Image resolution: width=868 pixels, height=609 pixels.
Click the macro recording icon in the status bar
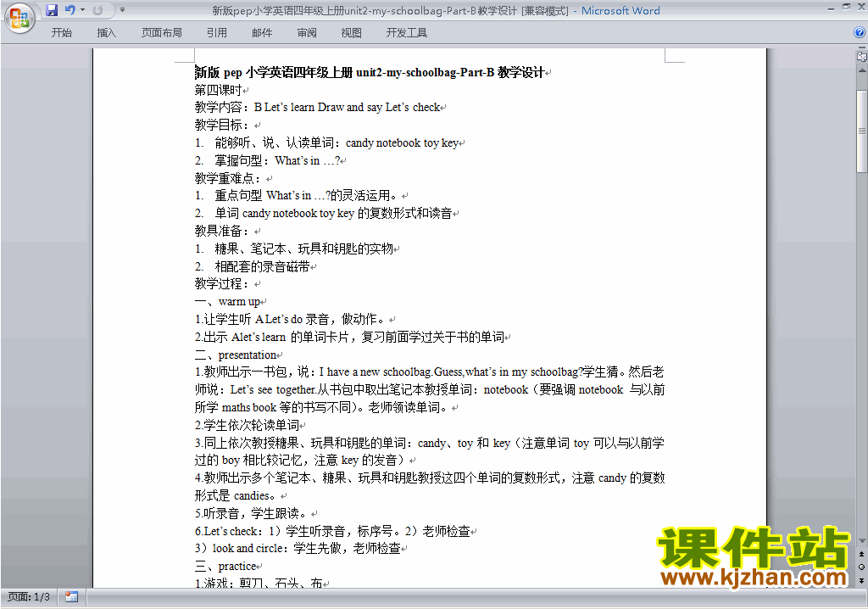click(71, 597)
